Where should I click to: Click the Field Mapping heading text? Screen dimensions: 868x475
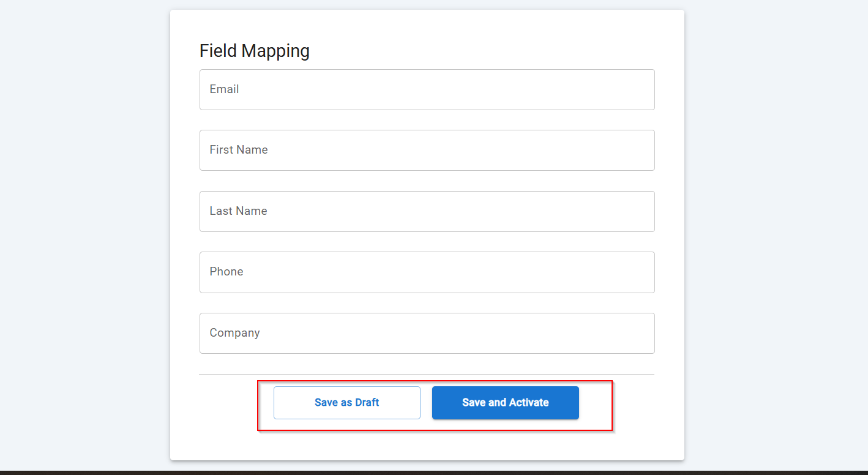[x=255, y=51]
